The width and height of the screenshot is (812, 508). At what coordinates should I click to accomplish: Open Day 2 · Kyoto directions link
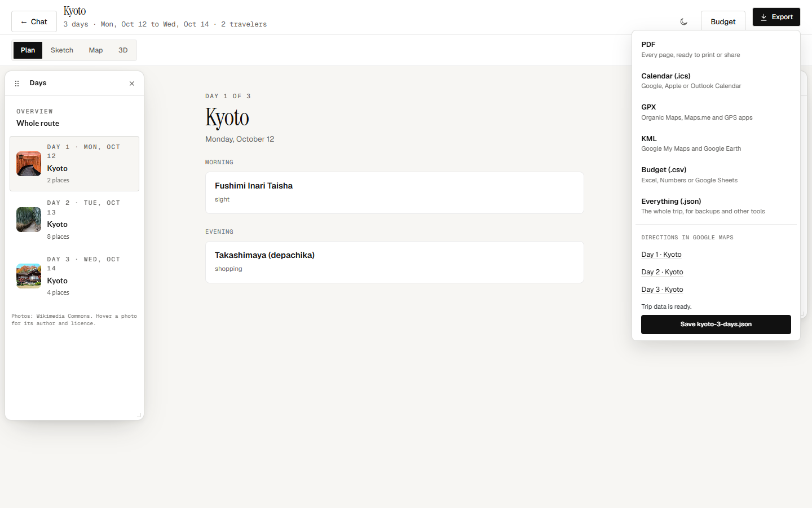pos(662,272)
